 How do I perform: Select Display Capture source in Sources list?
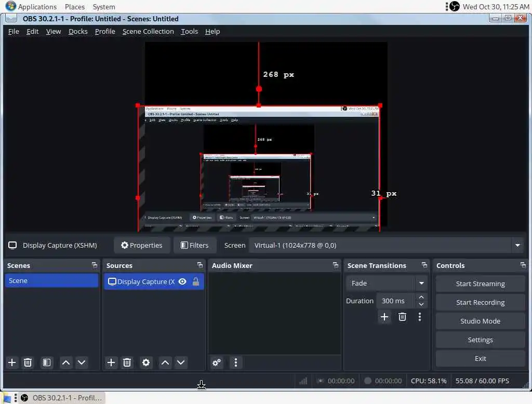(x=154, y=281)
